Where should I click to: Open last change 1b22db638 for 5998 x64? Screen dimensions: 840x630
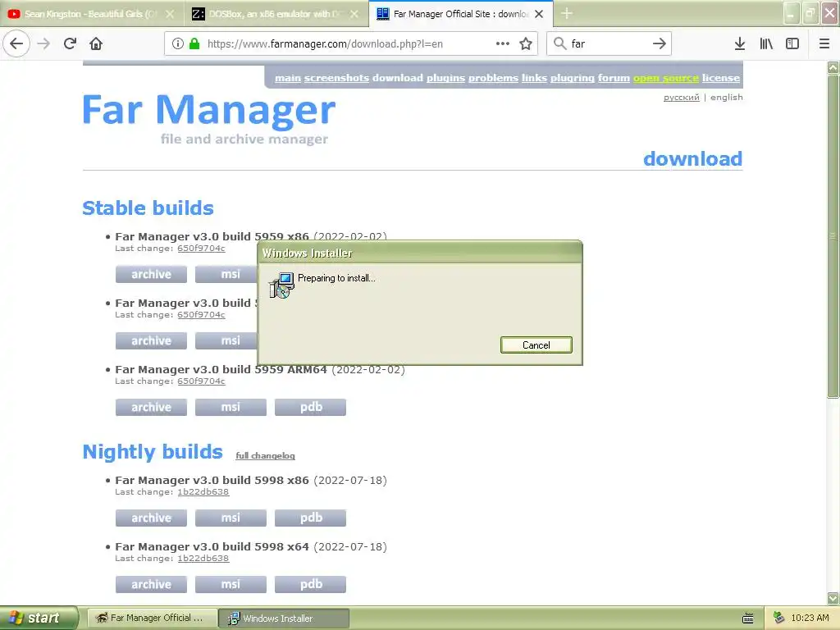(x=203, y=558)
